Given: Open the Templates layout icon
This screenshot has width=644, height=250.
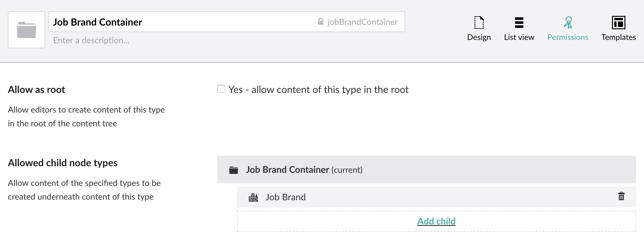Looking at the screenshot, I should point(618,23).
